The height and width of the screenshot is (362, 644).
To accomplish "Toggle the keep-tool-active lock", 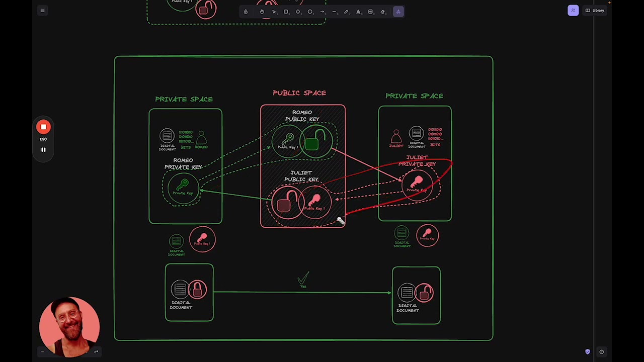I will [246, 12].
